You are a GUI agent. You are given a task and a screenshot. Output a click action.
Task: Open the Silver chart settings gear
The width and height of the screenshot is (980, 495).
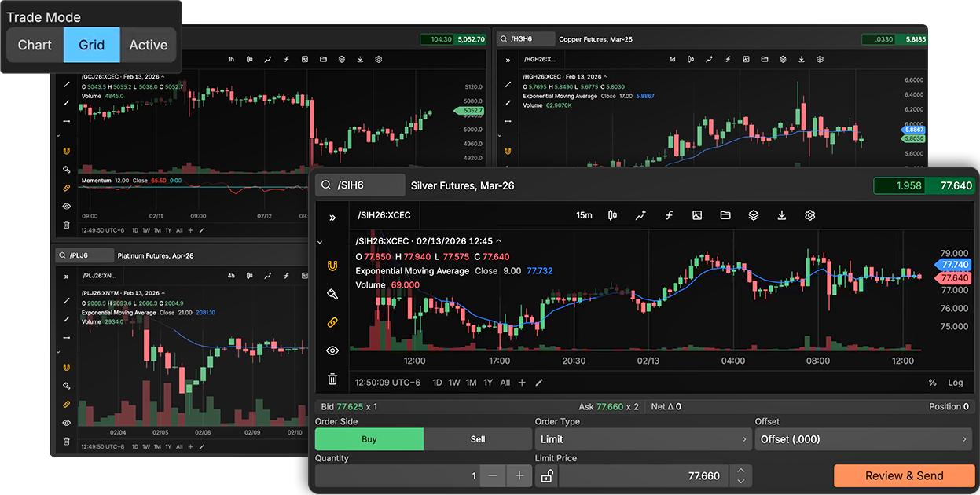point(810,214)
